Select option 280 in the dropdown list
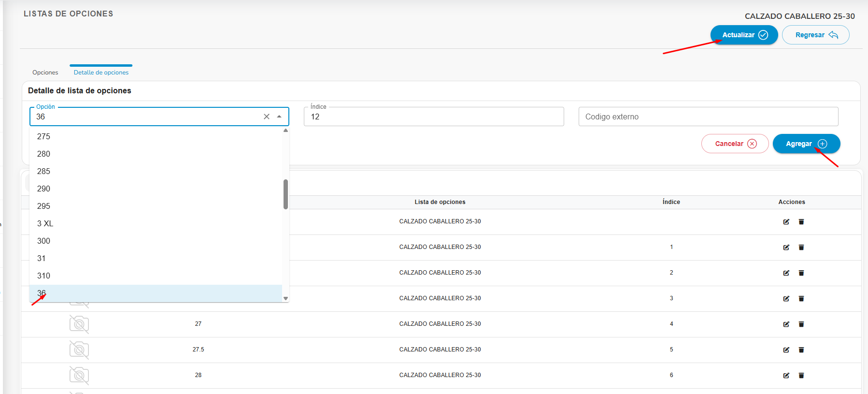The image size is (868, 394). (156, 154)
